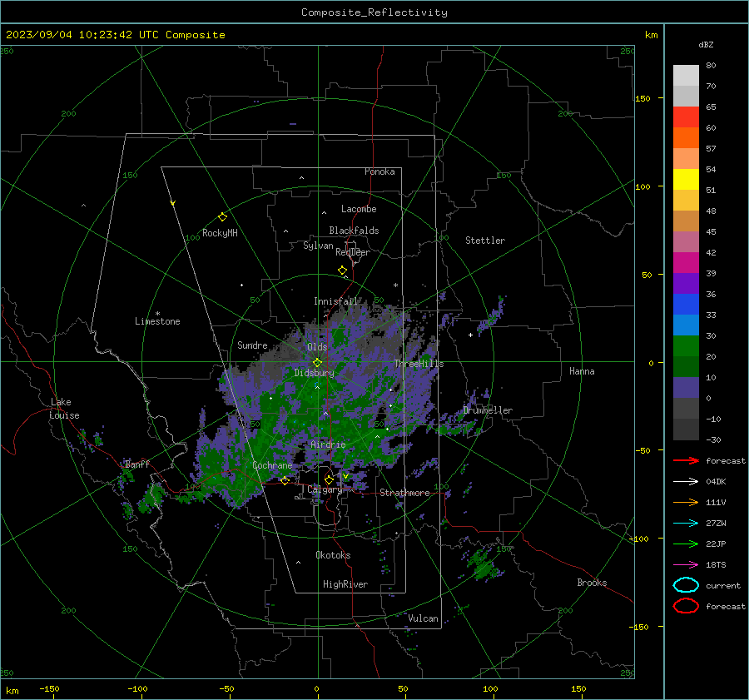This screenshot has height=700, width=749.
Task: Click yellow diamond marker below Cochrane
Action: coord(285,480)
